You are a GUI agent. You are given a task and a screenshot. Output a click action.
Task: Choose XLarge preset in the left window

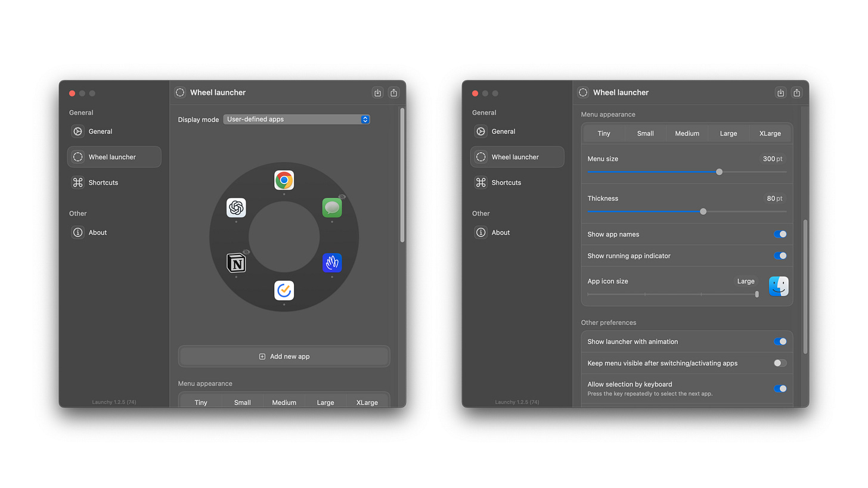(367, 402)
